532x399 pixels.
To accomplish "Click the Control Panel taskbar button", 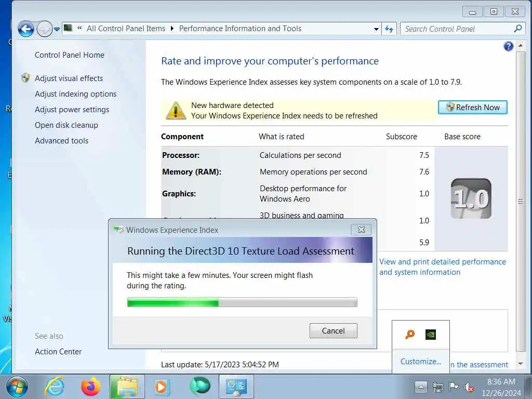I will 236,387.
